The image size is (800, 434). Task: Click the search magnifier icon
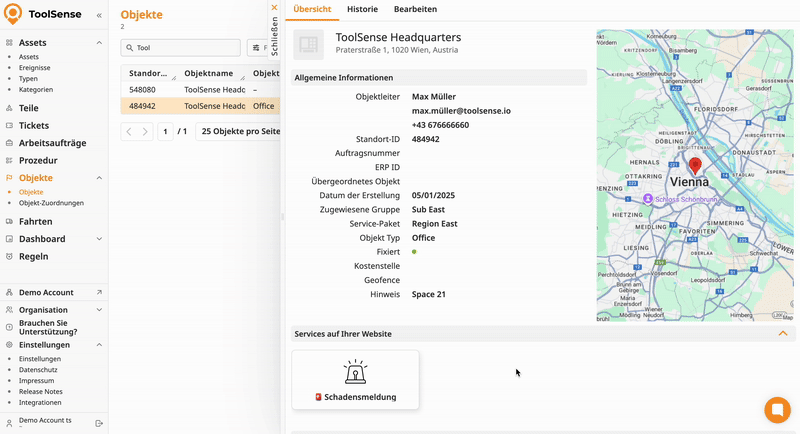tap(130, 48)
